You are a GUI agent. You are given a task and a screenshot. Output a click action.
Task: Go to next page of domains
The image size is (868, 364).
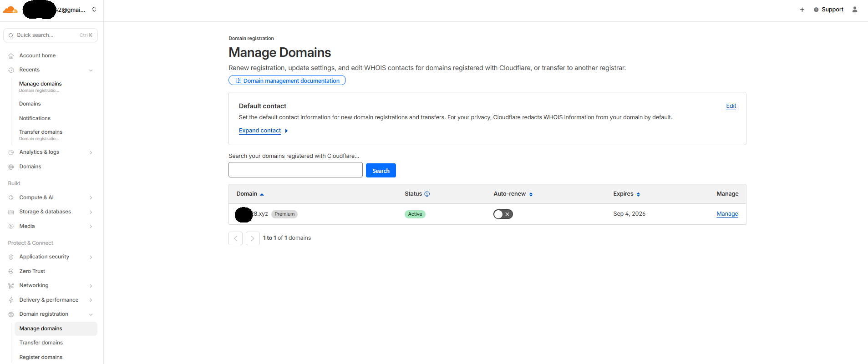tap(253, 238)
